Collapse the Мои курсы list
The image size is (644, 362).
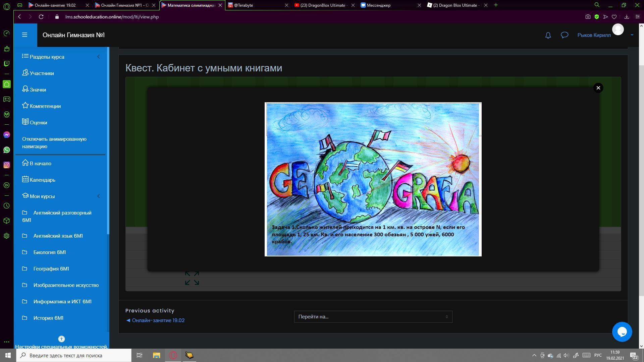pos(98,196)
